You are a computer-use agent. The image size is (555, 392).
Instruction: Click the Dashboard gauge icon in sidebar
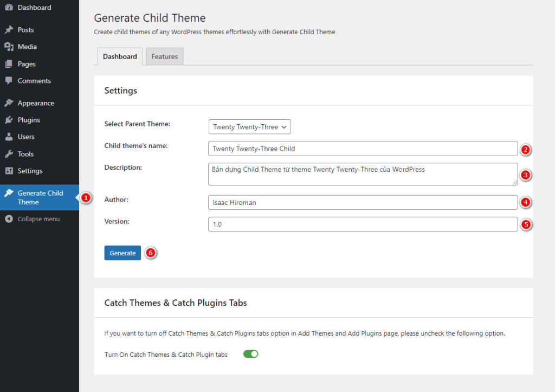point(9,8)
